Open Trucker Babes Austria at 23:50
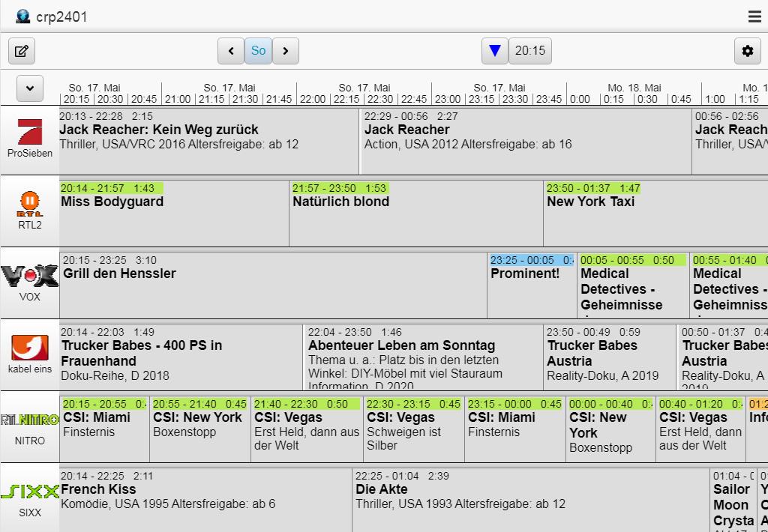This screenshot has height=532, width=768. [x=610, y=357]
